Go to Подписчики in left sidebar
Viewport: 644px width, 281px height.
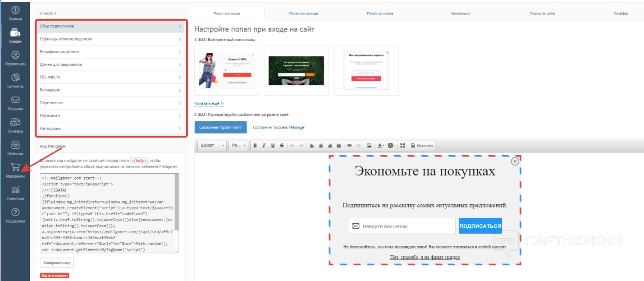click(15, 58)
